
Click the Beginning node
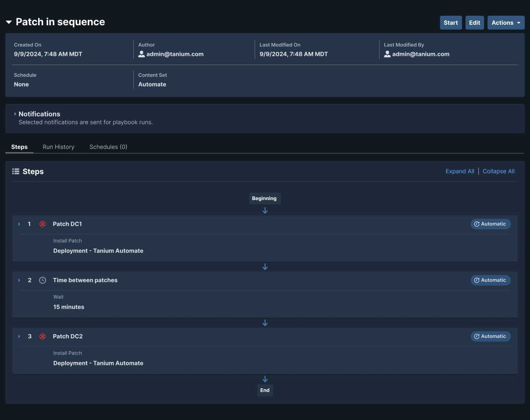(x=265, y=198)
